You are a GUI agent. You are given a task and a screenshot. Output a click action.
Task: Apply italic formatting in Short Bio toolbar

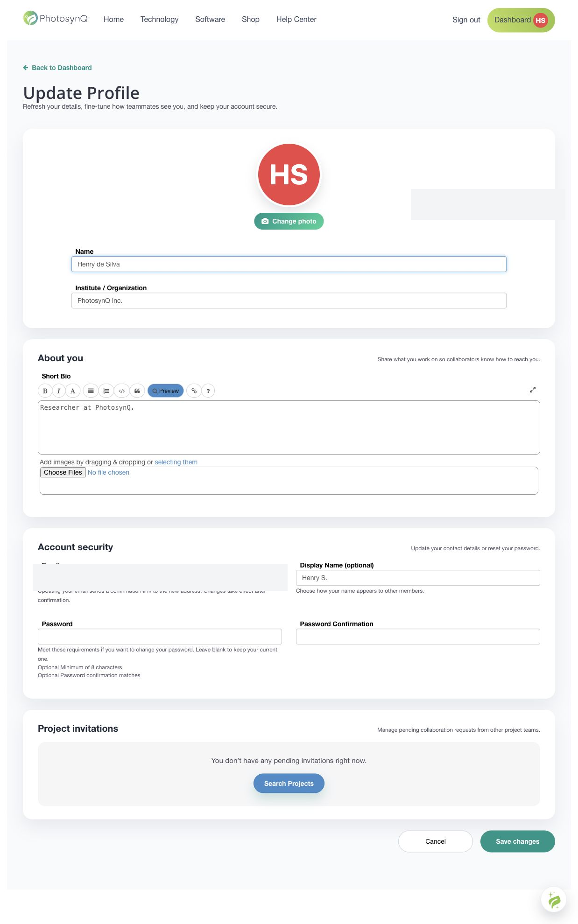(x=59, y=391)
